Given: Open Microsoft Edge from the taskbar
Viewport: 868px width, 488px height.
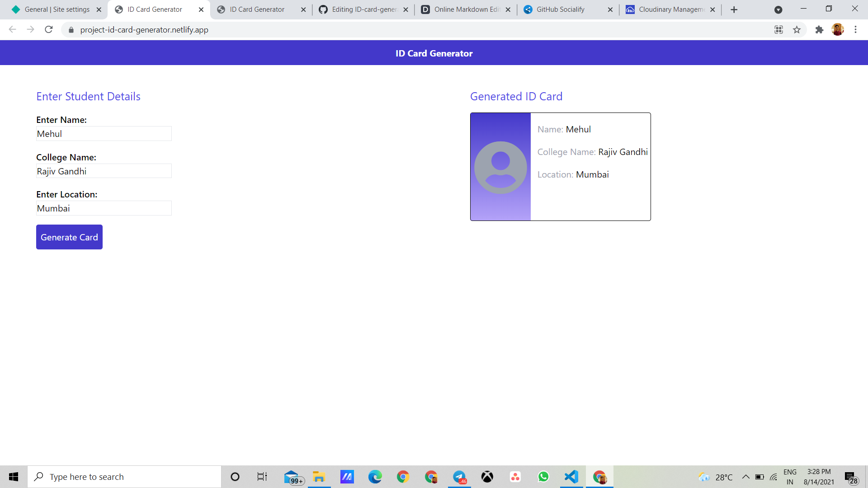Looking at the screenshot, I should pyautogui.click(x=375, y=476).
